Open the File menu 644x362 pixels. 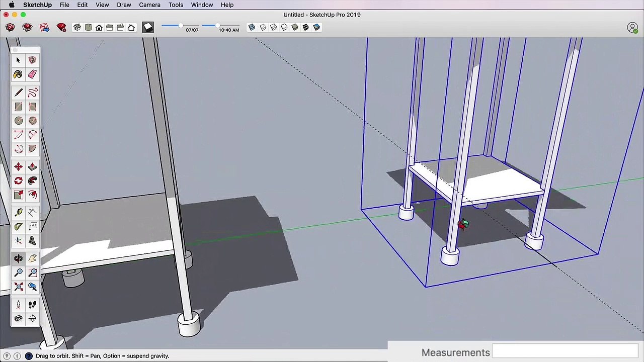64,5
